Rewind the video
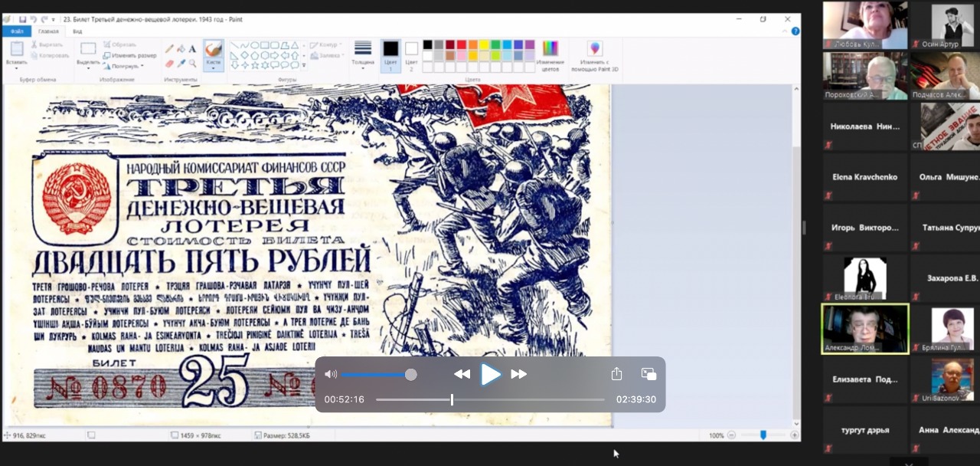The width and height of the screenshot is (980, 466). click(x=462, y=374)
